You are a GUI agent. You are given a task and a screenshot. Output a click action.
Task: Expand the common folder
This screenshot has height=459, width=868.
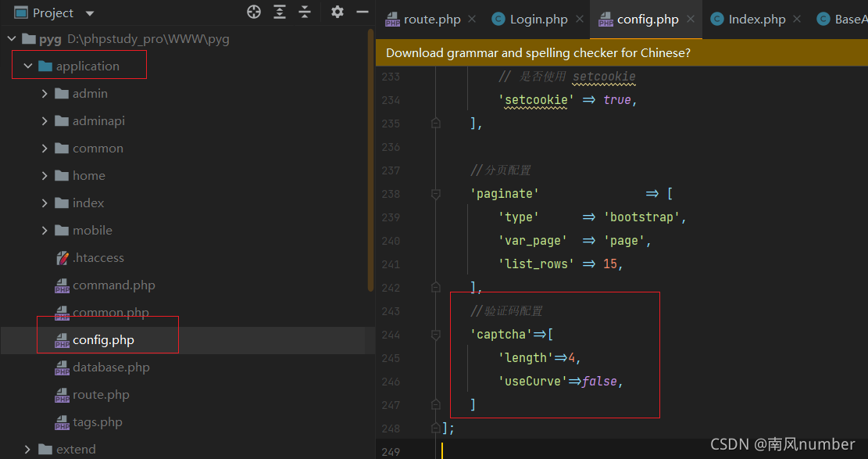(x=45, y=148)
